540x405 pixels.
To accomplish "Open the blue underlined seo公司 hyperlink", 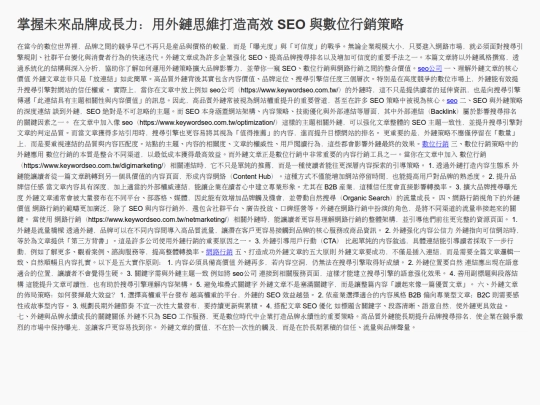I will point(429,69).
